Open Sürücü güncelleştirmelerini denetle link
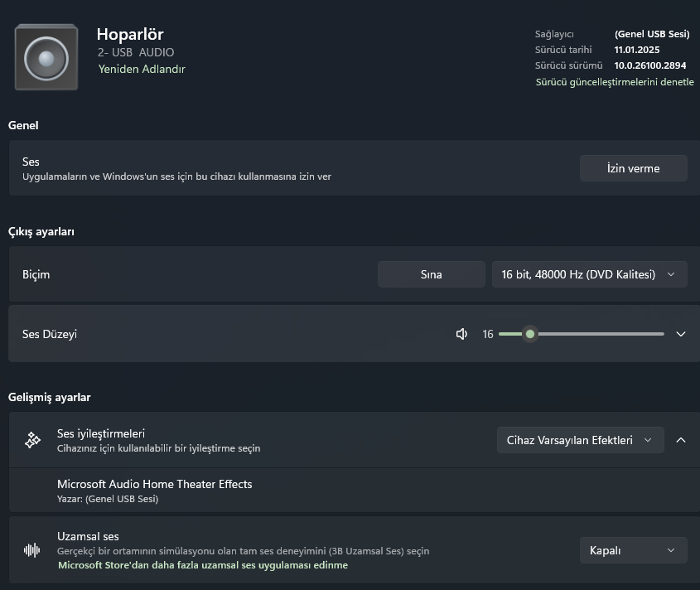Image resolution: width=700 pixels, height=590 pixels. tap(615, 82)
